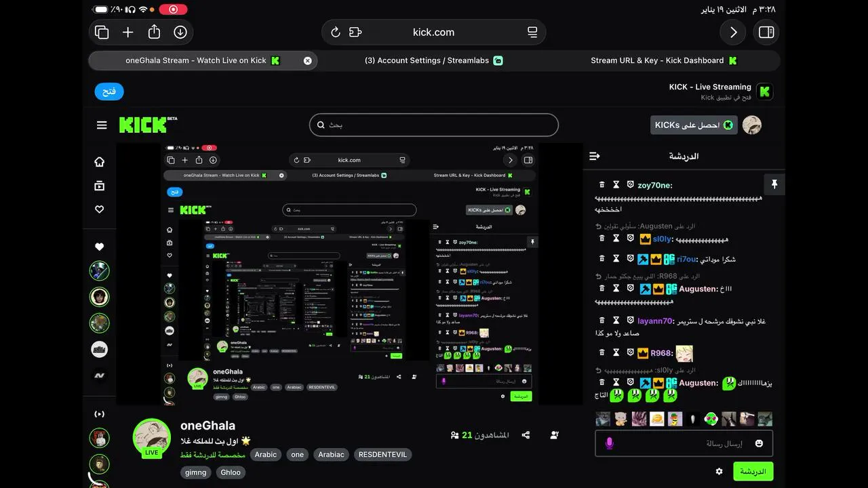The height and width of the screenshot is (488, 868).
Task: Select the Arabiac tag
Action: click(331, 455)
